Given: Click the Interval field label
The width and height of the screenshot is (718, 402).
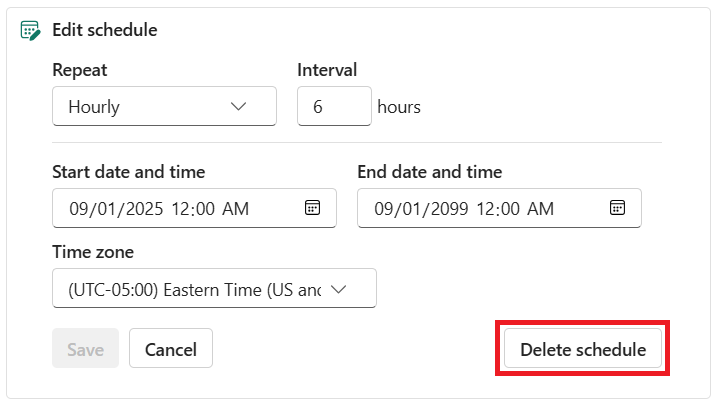Looking at the screenshot, I should coord(327,70).
